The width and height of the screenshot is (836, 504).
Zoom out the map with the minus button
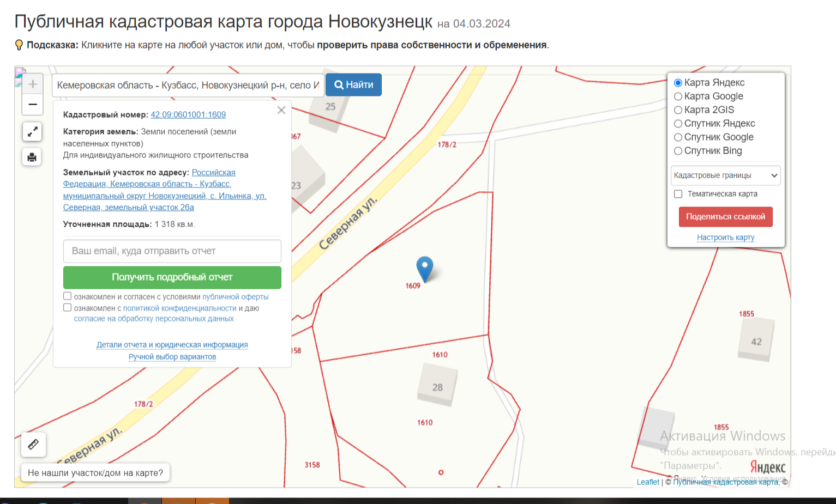click(33, 105)
